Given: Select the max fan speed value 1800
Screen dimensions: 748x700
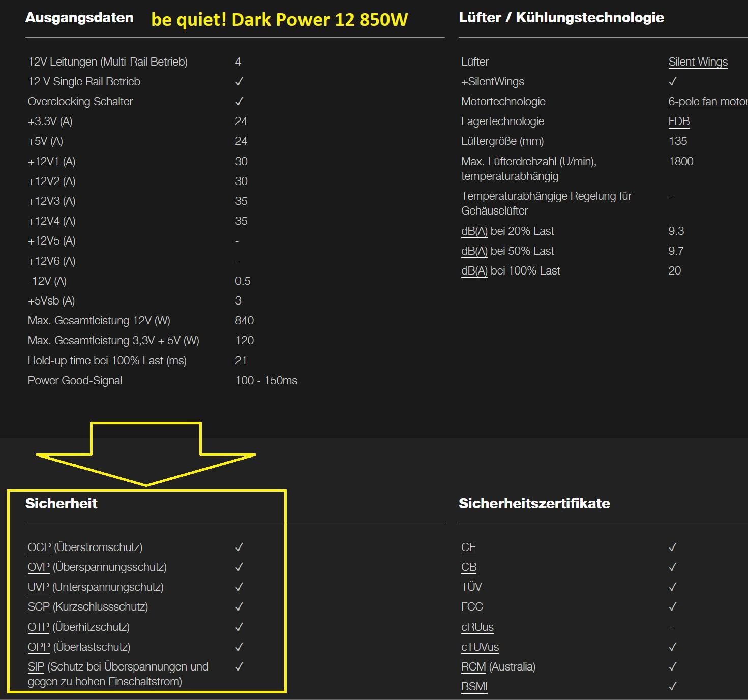Looking at the screenshot, I should (x=681, y=162).
